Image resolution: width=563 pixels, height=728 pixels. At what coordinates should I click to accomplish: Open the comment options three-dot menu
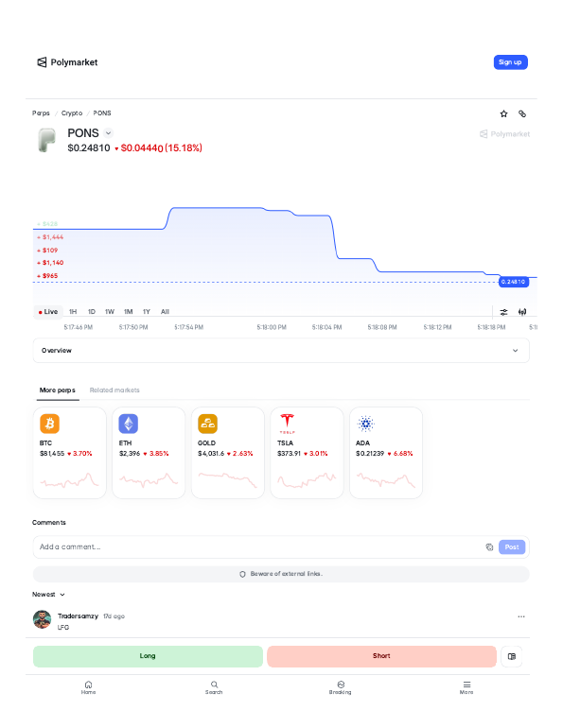[521, 616]
